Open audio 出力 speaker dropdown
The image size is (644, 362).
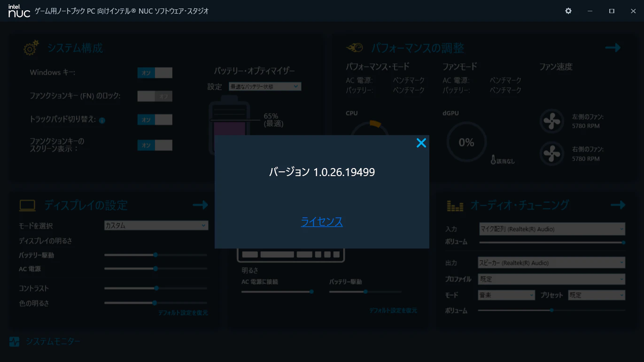(x=551, y=263)
